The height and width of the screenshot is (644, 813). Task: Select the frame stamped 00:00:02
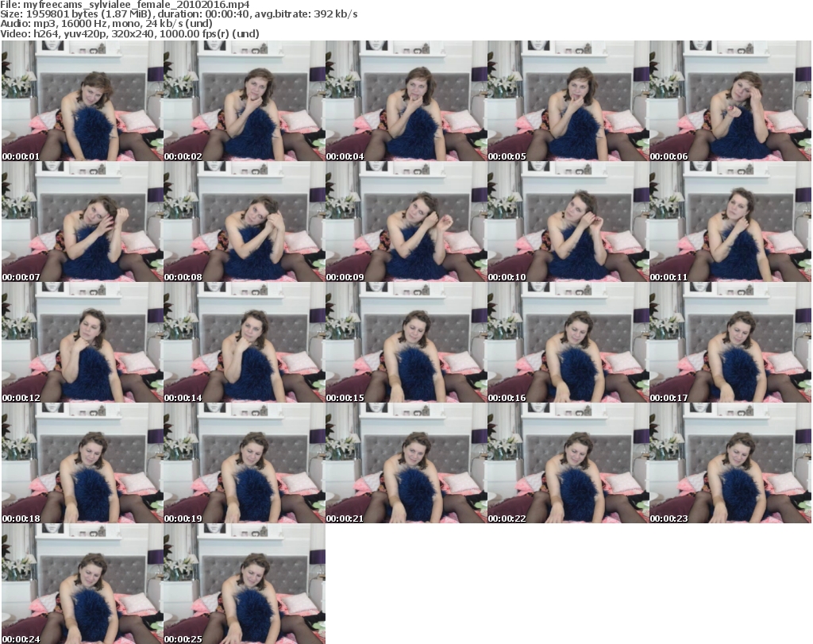pyautogui.click(x=245, y=101)
